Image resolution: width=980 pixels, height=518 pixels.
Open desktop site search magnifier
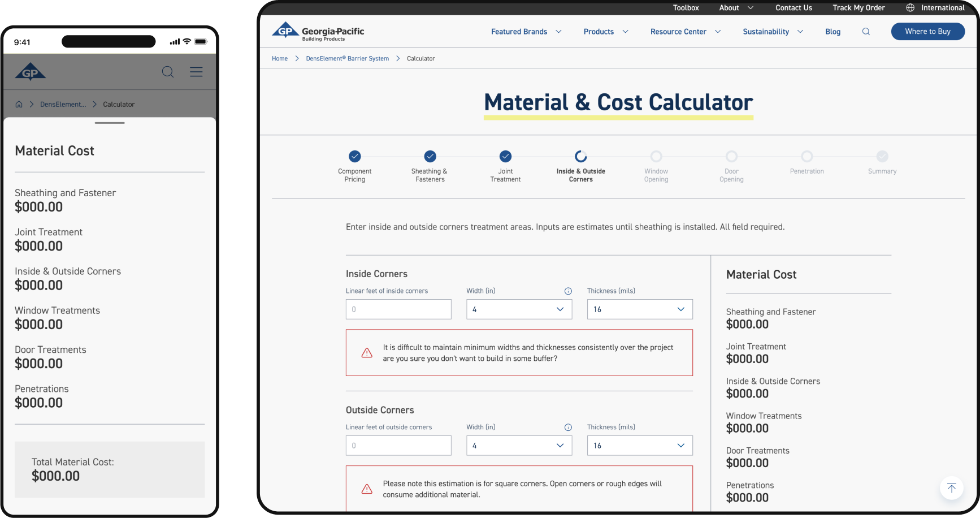click(x=866, y=32)
